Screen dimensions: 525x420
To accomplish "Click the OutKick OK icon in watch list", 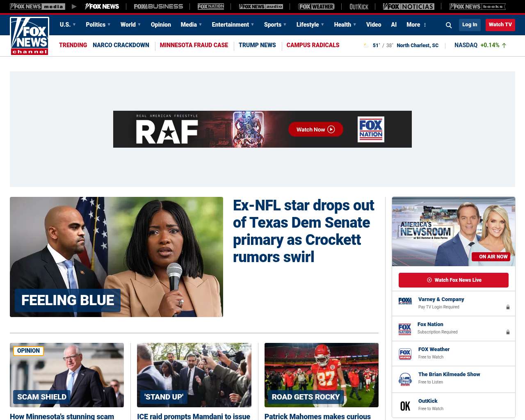I will click(x=405, y=406).
